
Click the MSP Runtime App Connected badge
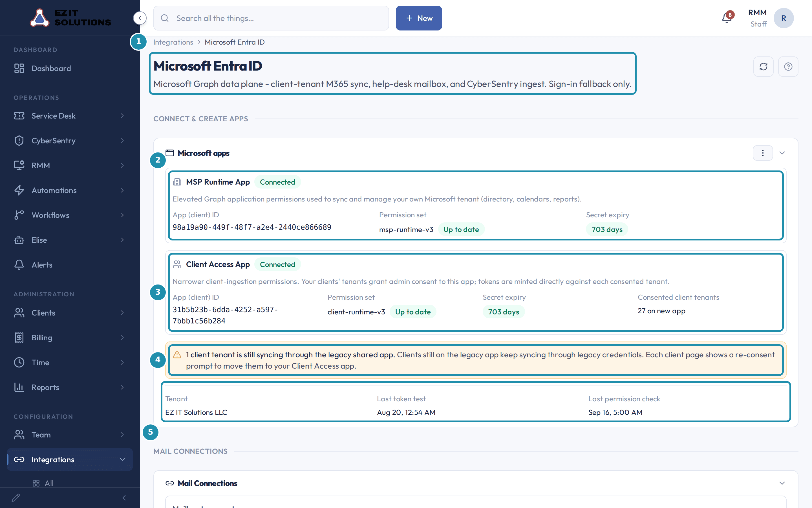click(x=277, y=182)
